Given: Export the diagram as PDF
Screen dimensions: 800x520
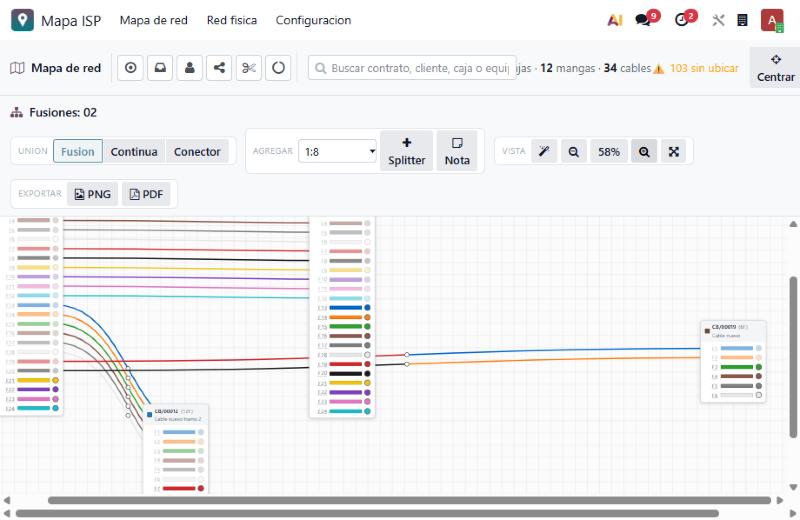Looking at the screenshot, I should coord(146,194).
